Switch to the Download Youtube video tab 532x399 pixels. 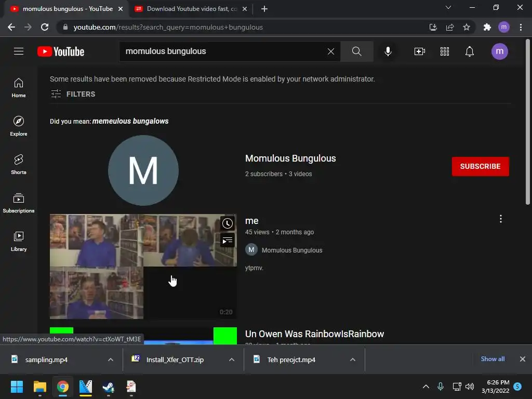coord(192,9)
